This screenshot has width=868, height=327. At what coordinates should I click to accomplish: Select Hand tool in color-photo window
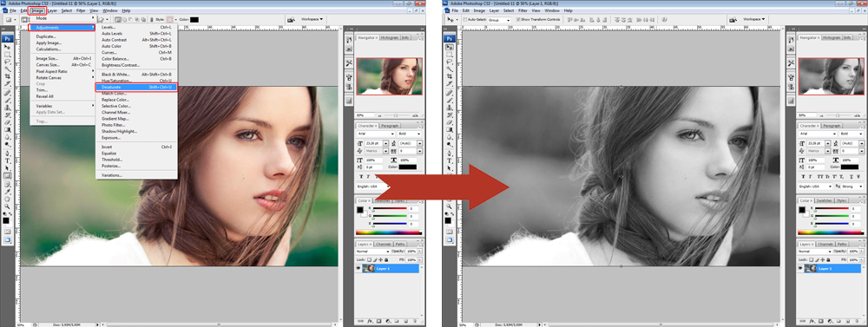pyautogui.click(x=8, y=199)
